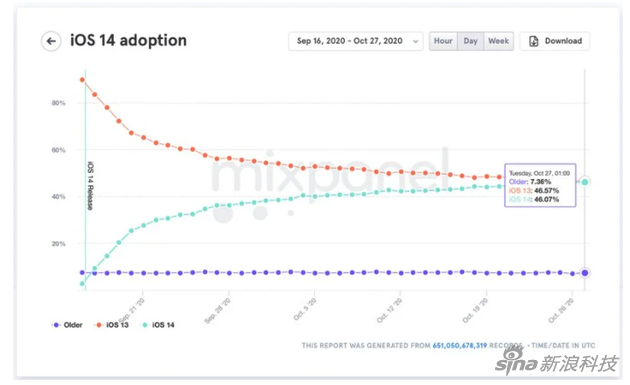Select the highlighted iOS 14 endpoint for Oct 27
This screenshot has height=385, width=630.
(x=585, y=182)
